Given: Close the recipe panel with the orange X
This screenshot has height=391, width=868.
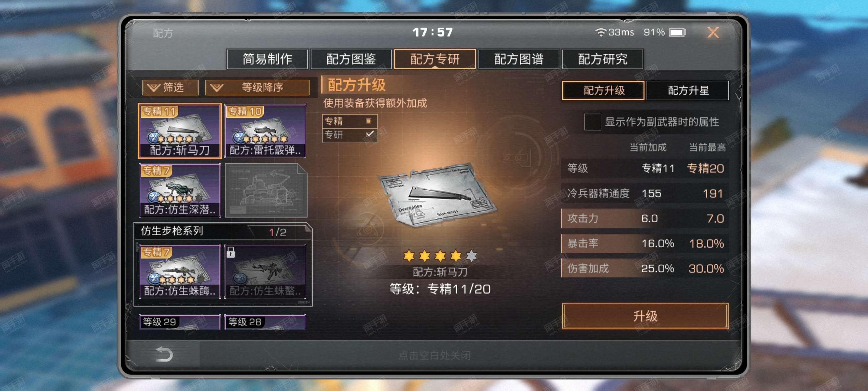Looking at the screenshot, I should [x=713, y=32].
